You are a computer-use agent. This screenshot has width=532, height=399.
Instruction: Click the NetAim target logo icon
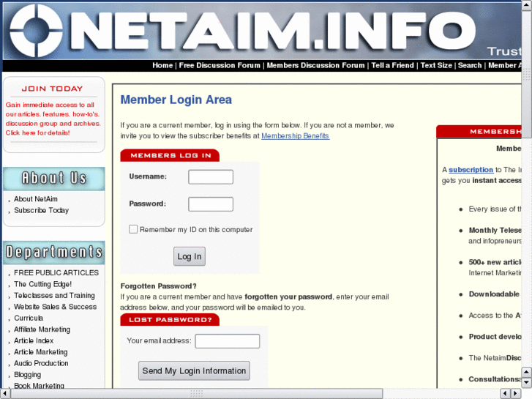pyautogui.click(x=37, y=31)
